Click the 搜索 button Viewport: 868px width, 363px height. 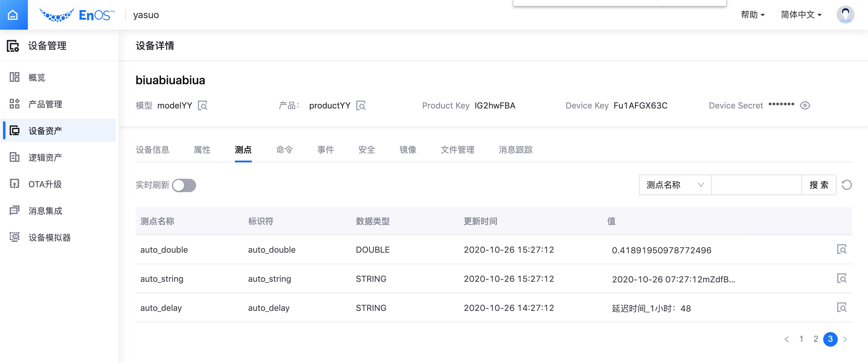(818, 185)
